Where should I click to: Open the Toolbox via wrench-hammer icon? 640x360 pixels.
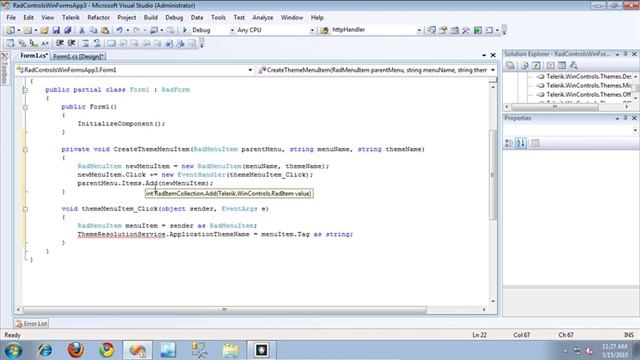(466, 30)
